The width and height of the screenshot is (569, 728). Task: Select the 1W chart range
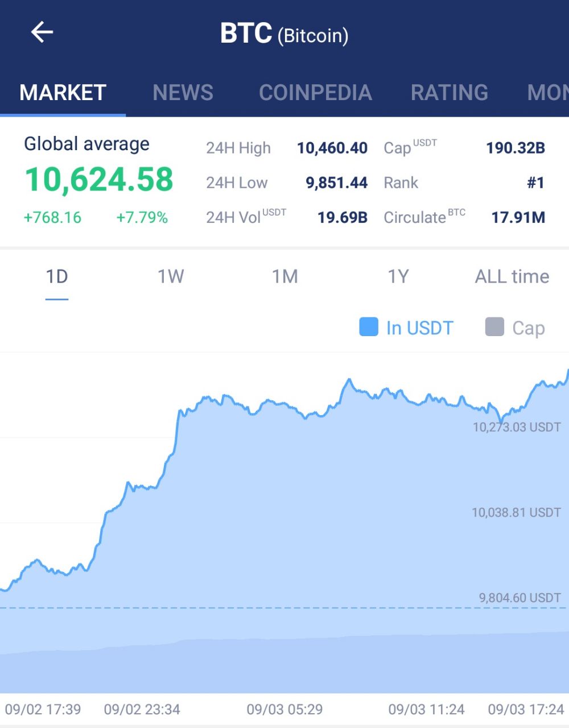171,276
